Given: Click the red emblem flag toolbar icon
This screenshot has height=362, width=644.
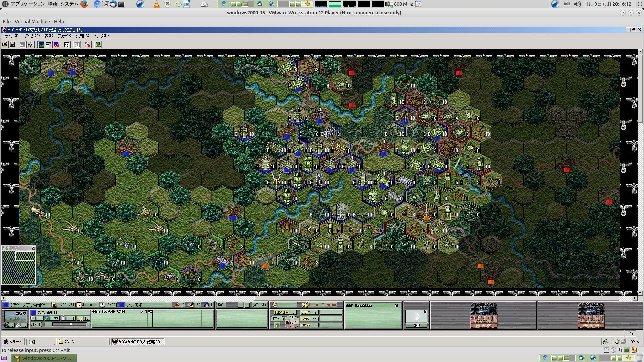Looking at the screenshot, I should [x=56, y=45].
